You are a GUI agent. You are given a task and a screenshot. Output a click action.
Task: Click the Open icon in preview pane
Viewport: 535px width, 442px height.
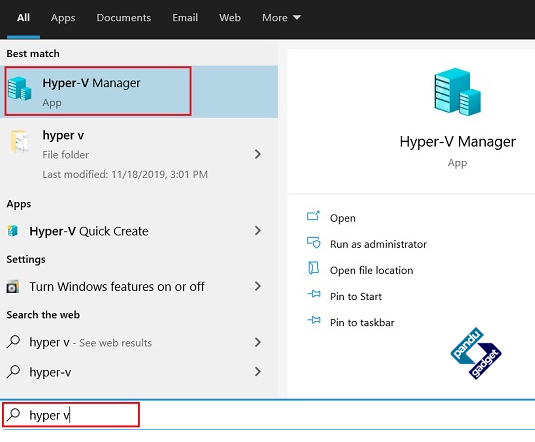pos(313,216)
